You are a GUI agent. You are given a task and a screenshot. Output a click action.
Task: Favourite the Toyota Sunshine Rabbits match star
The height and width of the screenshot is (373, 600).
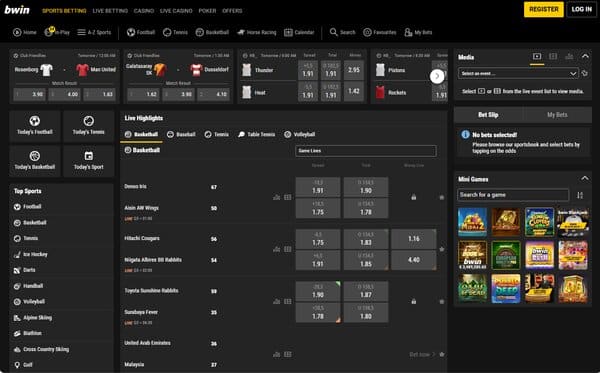point(442,301)
